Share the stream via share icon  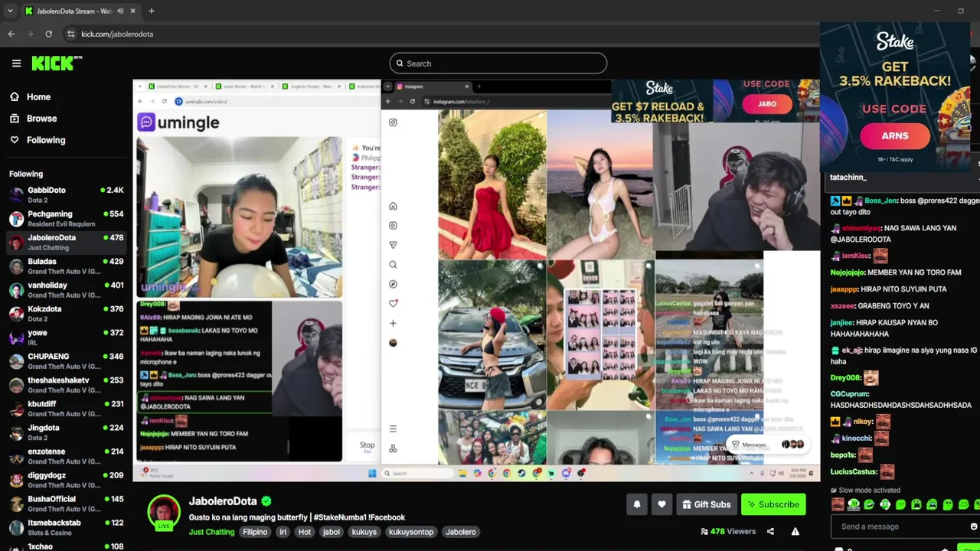click(770, 532)
